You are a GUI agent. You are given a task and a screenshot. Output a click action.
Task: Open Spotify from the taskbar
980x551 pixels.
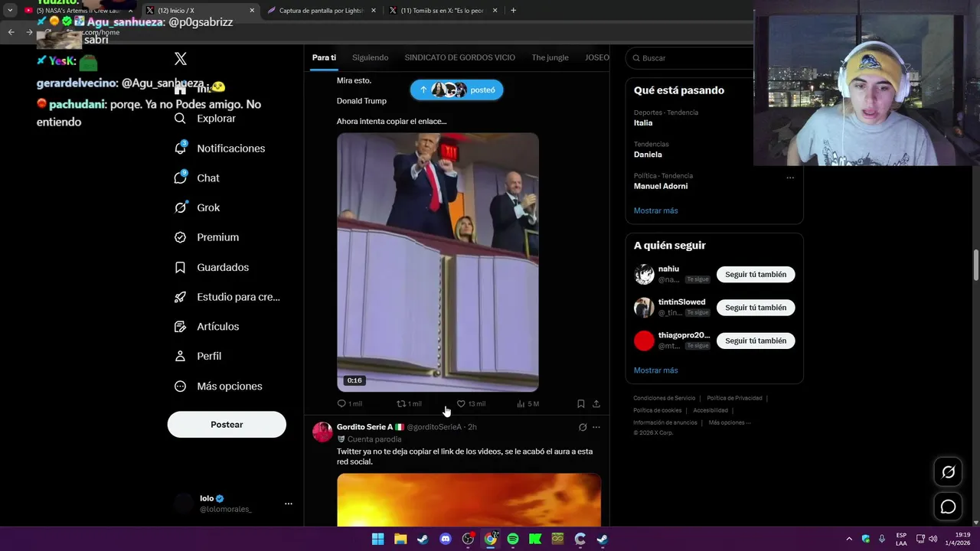(x=513, y=539)
